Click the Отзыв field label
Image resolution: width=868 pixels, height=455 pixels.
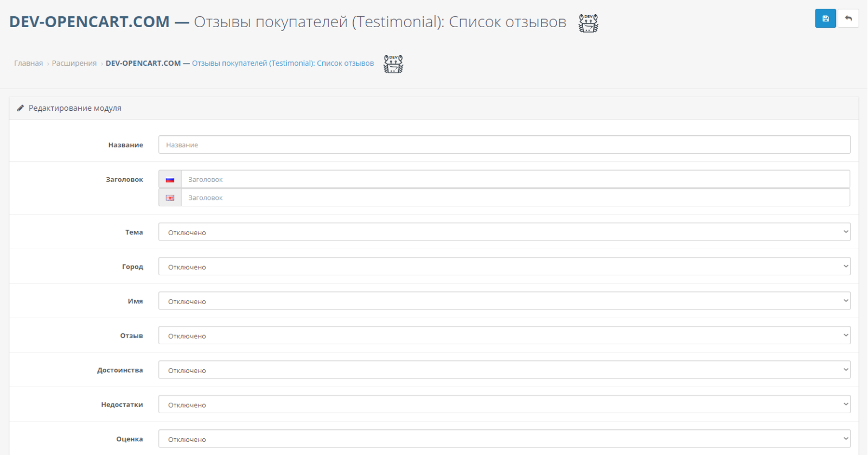click(x=132, y=336)
